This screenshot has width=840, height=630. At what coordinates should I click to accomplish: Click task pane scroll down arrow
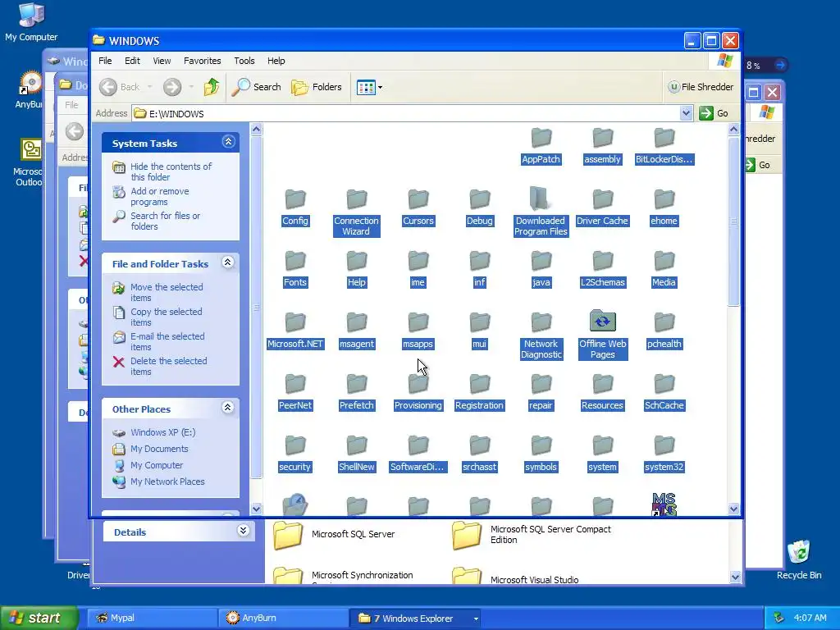(256, 509)
